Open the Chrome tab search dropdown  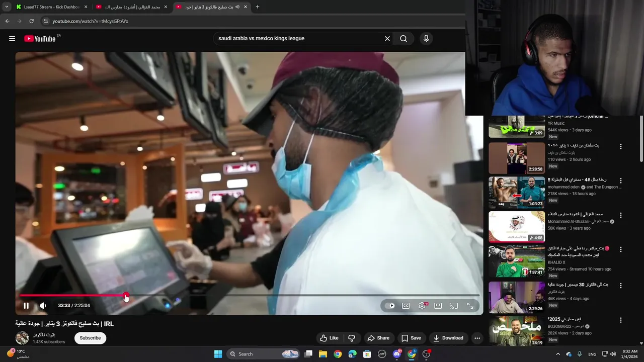(7, 7)
